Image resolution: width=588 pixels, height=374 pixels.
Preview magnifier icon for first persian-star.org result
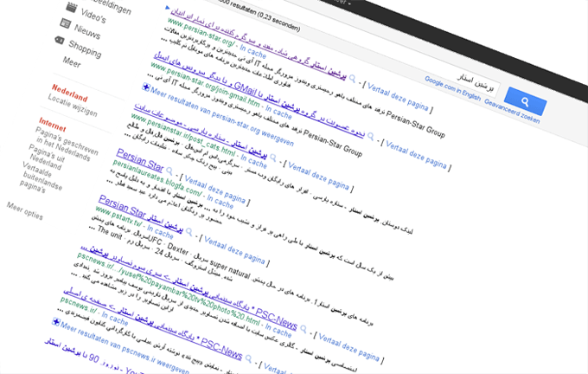(352, 78)
